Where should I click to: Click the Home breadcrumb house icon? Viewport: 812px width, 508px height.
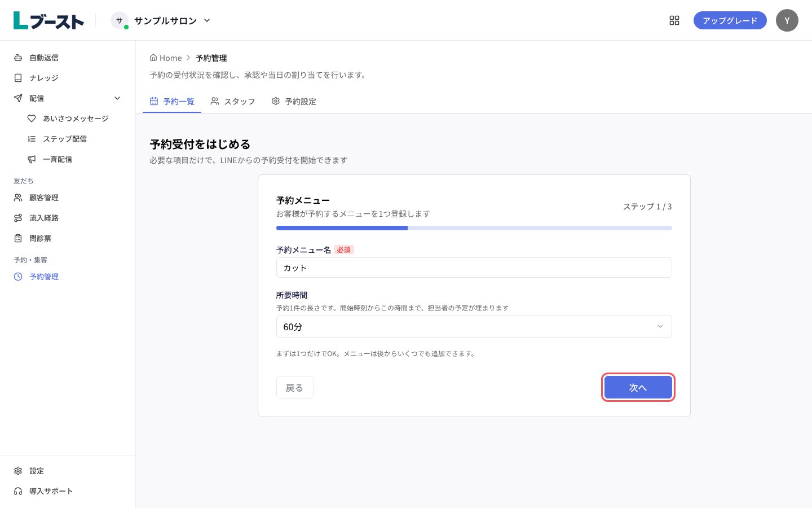point(153,58)
